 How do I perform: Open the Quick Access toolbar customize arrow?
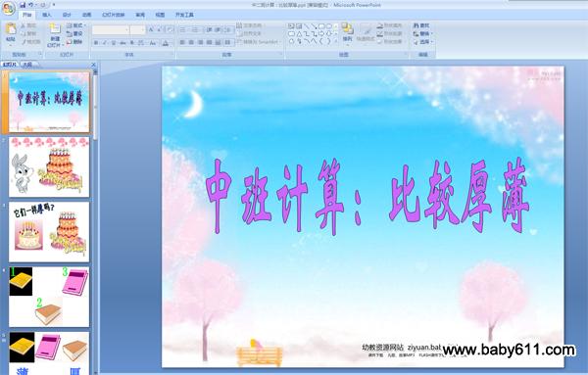click(54, 5)
